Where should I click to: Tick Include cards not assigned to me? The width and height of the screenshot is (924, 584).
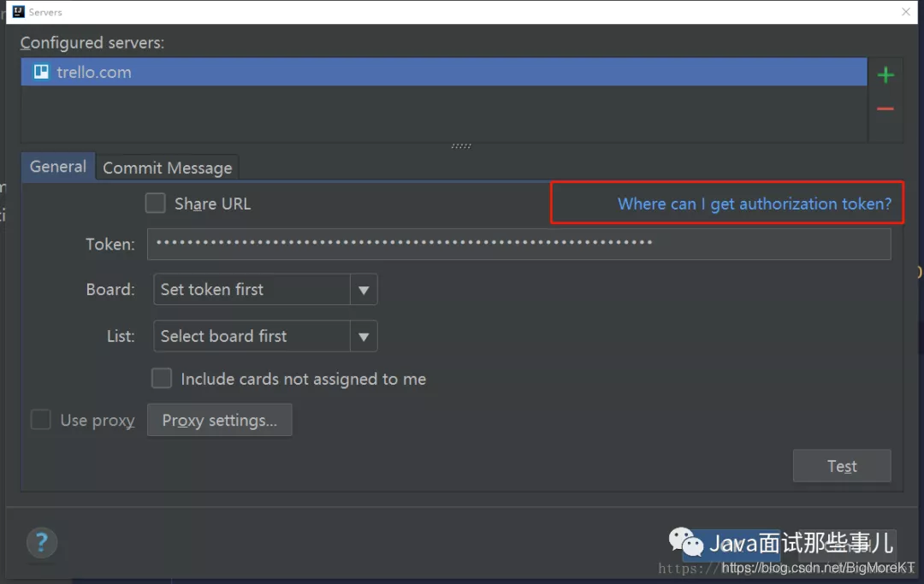(x=162, y=379)
